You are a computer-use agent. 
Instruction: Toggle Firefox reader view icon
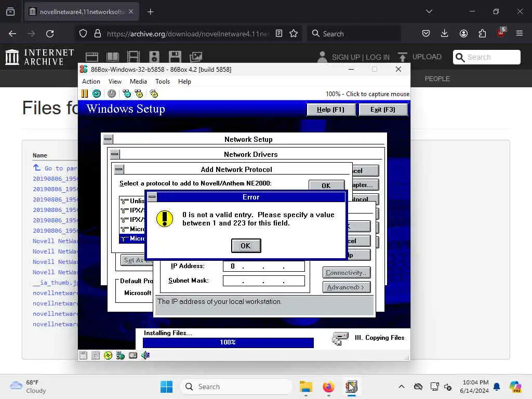[279, 34]
